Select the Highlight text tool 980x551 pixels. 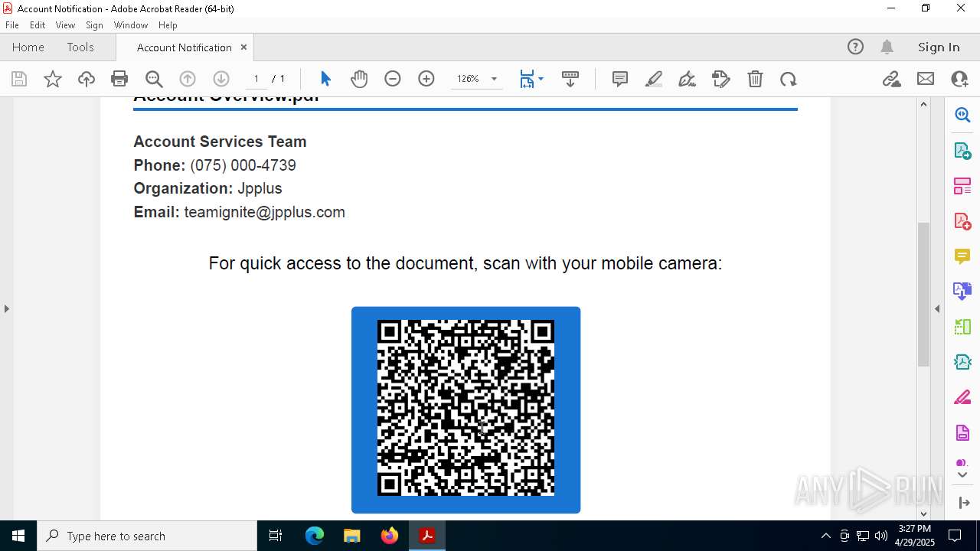[654, 79]
